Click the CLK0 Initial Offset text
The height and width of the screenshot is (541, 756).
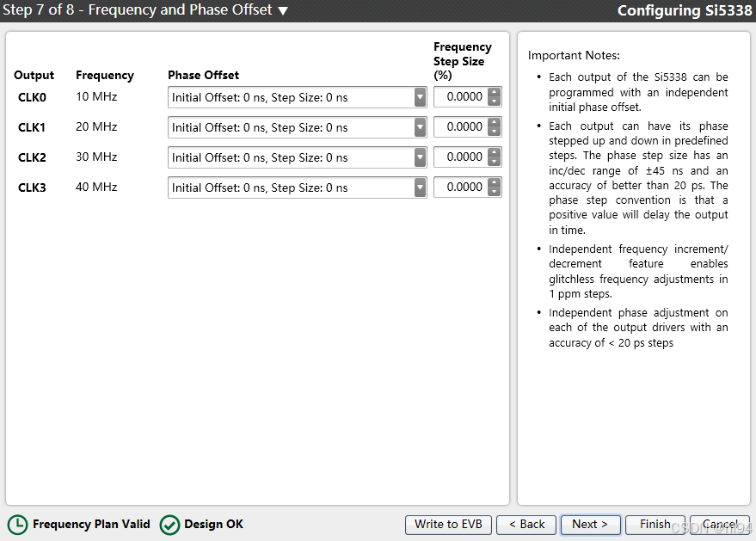[260, 97]
